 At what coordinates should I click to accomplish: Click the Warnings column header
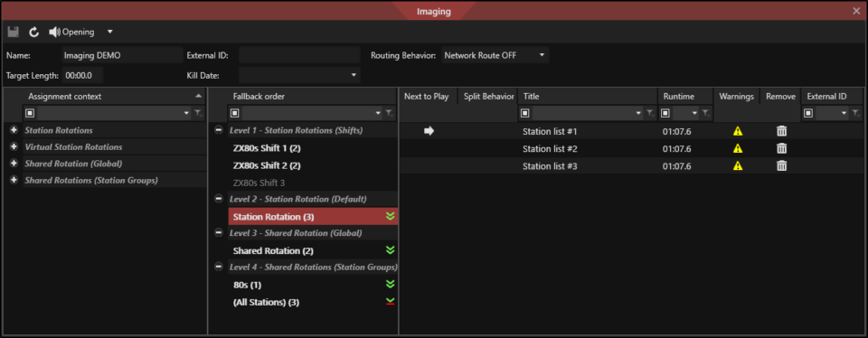click(x=736, y=97)
